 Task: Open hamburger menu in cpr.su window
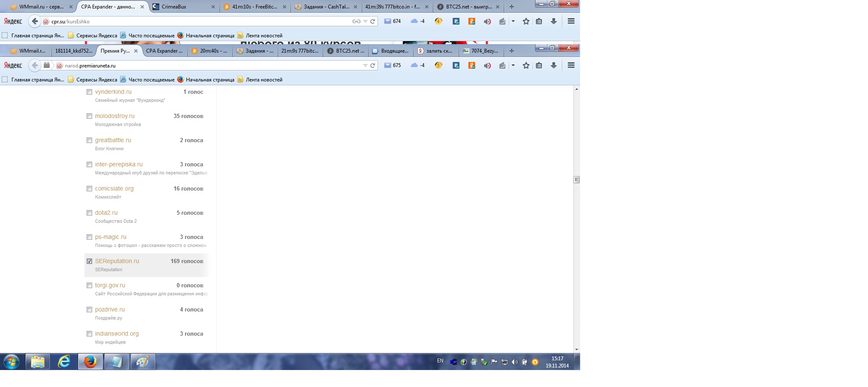point(571,21)
